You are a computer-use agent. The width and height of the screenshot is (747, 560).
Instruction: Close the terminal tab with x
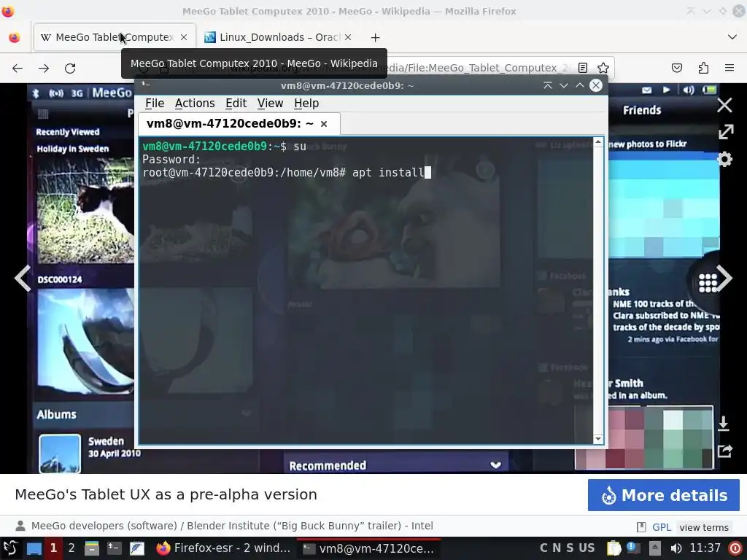click(x=324, y=124)
